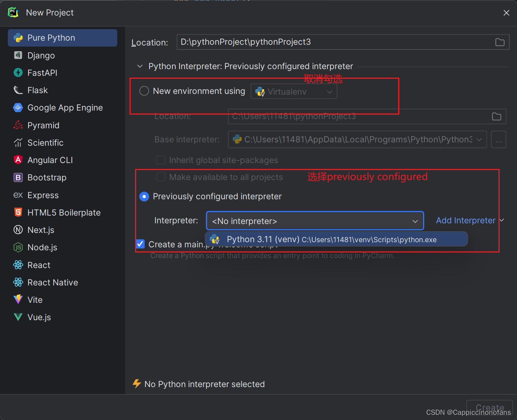Uncheck Create a main.py welcome script
The image size is (517, 420).
click(140, 244)
